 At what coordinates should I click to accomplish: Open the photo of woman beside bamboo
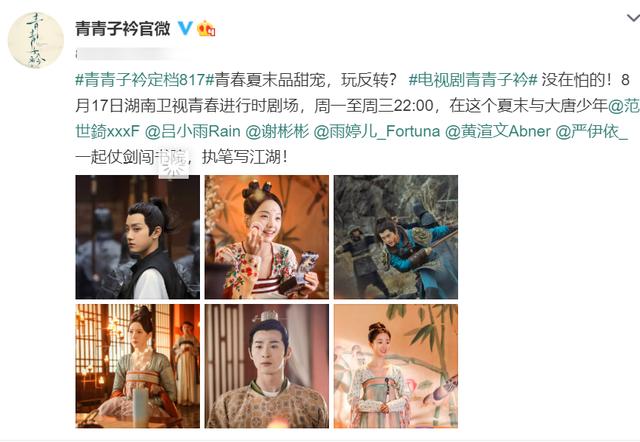coord(396,366)
